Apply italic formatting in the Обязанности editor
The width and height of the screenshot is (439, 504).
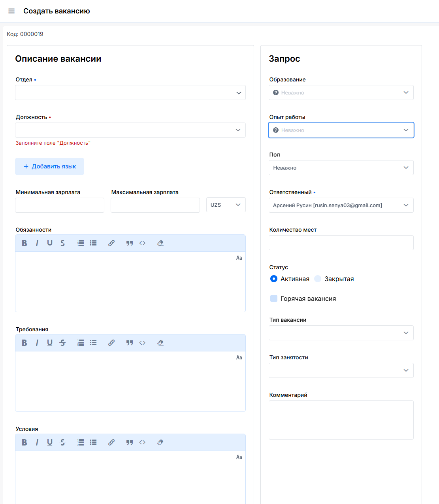(37, 243)
